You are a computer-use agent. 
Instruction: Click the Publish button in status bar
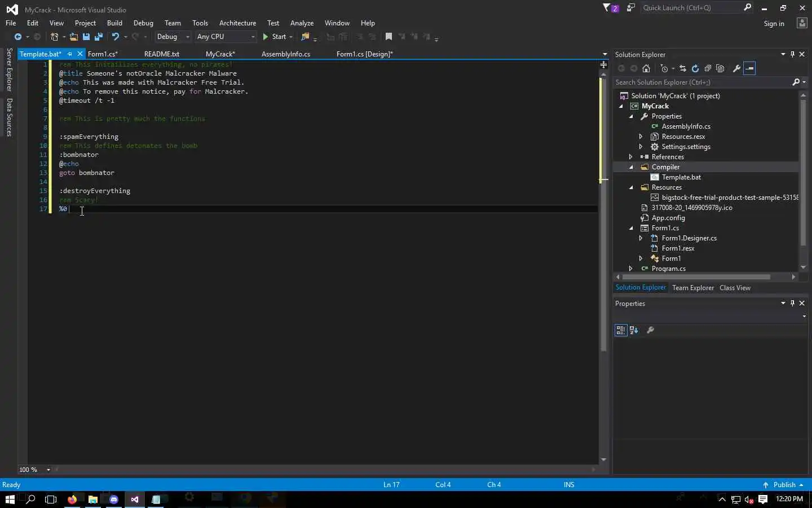pos(783,485)
